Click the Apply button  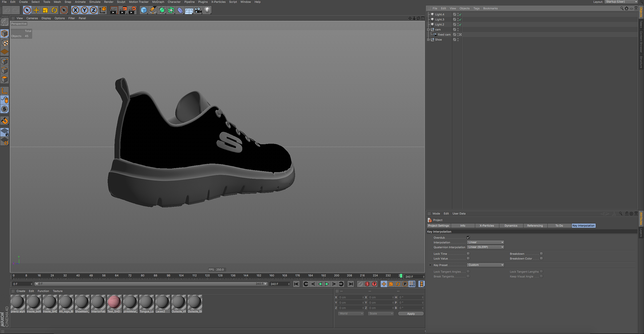coord(411,314)
